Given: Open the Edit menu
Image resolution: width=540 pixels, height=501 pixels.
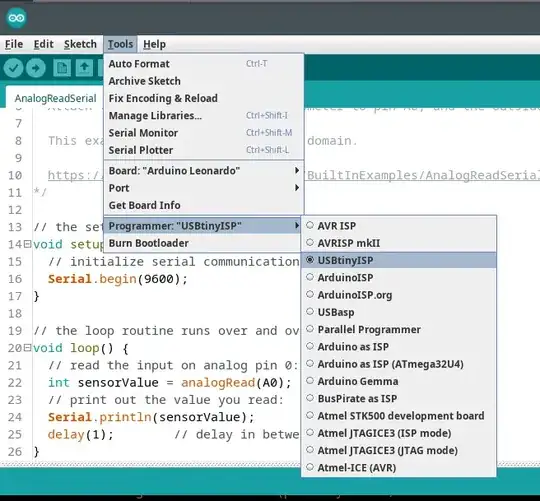Looking at the screenshot, I should pyautogui.click(x=43, y=44).
